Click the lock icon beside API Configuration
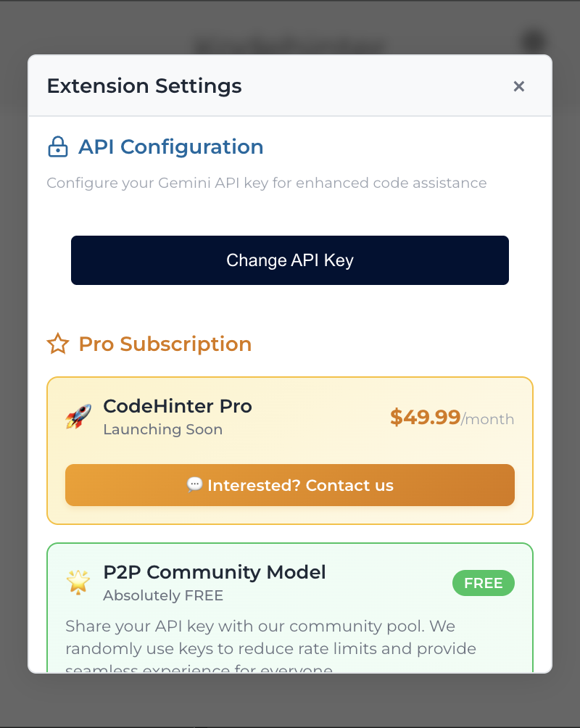This screenshot has width=580, height=728. (58, 146)
